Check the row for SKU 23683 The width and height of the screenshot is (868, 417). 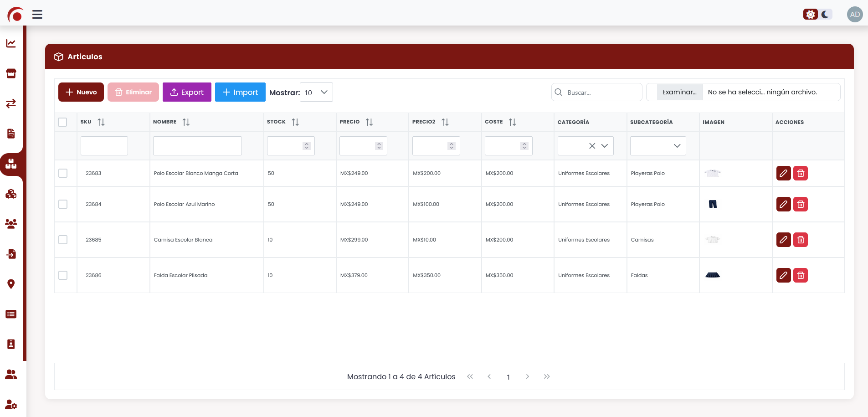click(x=63, y=173)
